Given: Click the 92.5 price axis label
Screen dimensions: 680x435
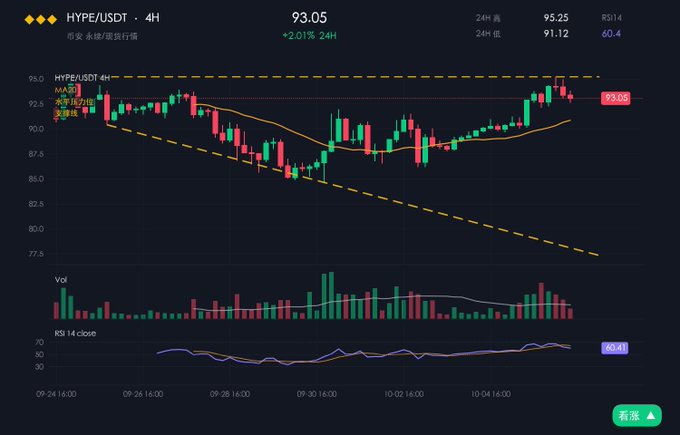Looking at the screenshot, I should coord(36,104).
